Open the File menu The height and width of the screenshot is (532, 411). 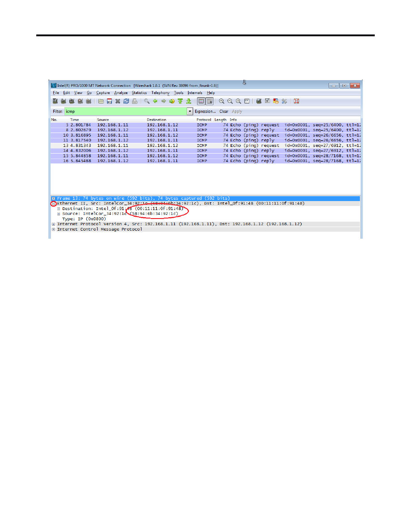56,93
